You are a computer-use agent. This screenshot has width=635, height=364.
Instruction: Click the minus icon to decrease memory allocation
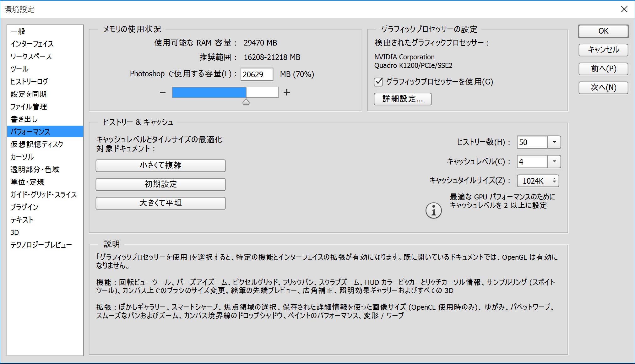163,92
